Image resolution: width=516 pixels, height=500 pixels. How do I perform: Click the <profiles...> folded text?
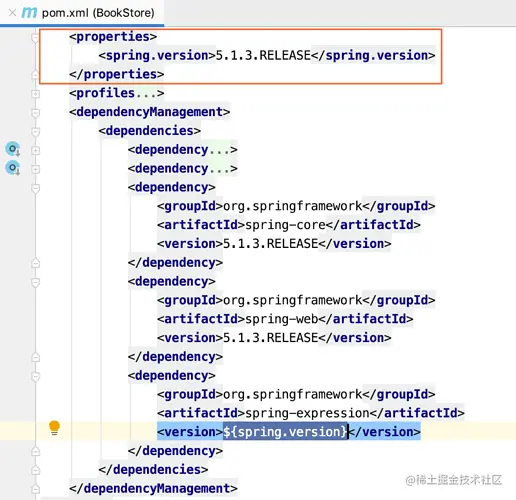tap(117, 93)
